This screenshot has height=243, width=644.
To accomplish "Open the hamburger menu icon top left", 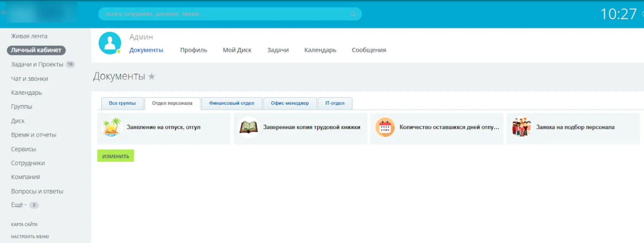I will coord(3,13).
